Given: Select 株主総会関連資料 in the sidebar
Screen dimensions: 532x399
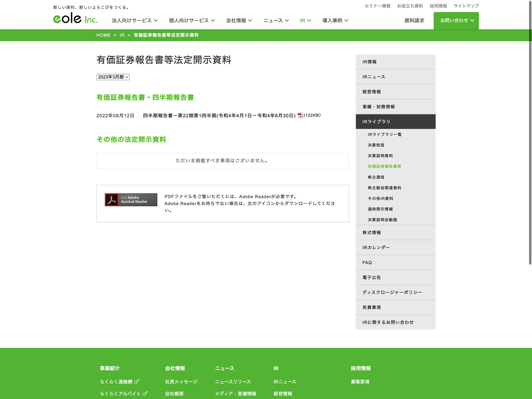Looking at the screenshot, I should (x=384, y=188).
